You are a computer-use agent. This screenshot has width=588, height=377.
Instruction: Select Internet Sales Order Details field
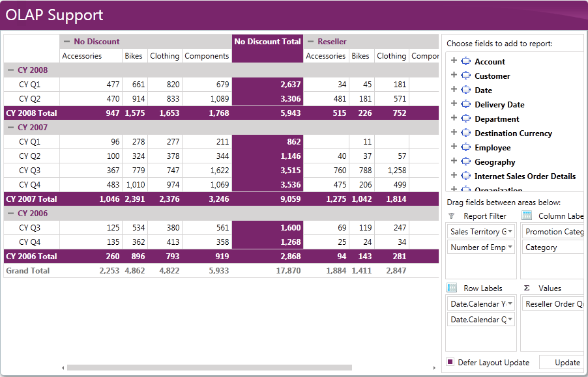coord(525,176)
